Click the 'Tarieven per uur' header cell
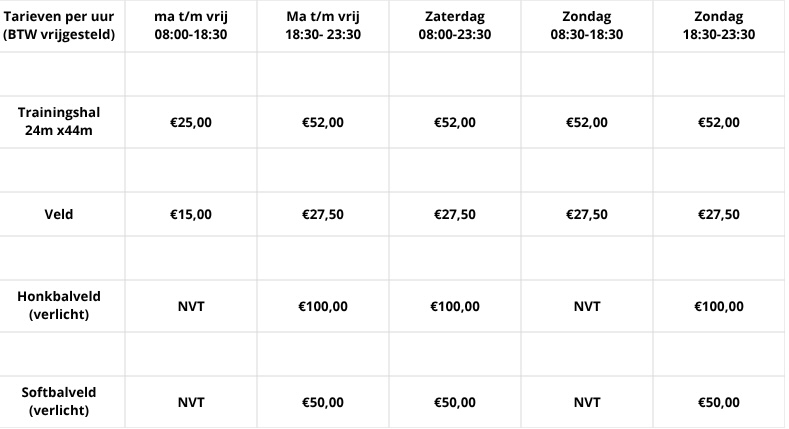 click(59, 26)
